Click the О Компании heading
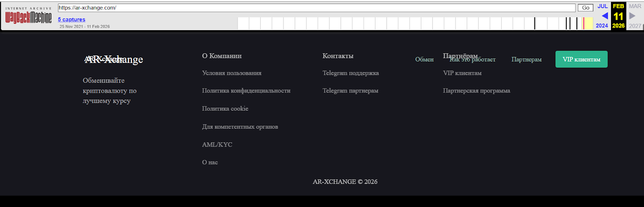Viewport: 644px width, 207px height. 222,56
